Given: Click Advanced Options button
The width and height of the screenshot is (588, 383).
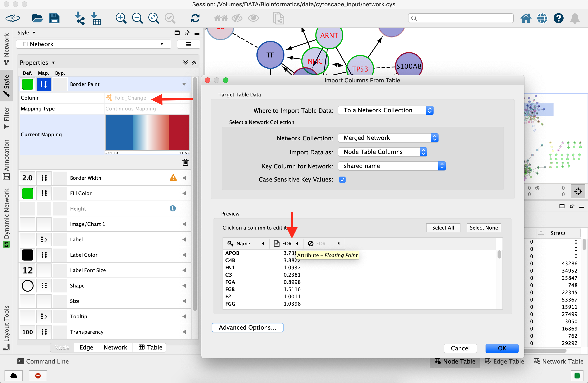Looking at the screenshot, I should tap(247, 327).
